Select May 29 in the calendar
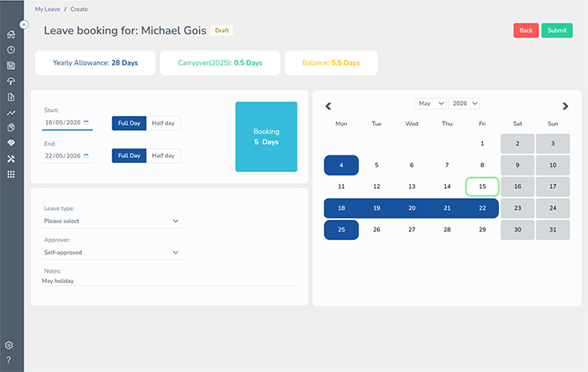588x372 pixels. coord(482,229)
